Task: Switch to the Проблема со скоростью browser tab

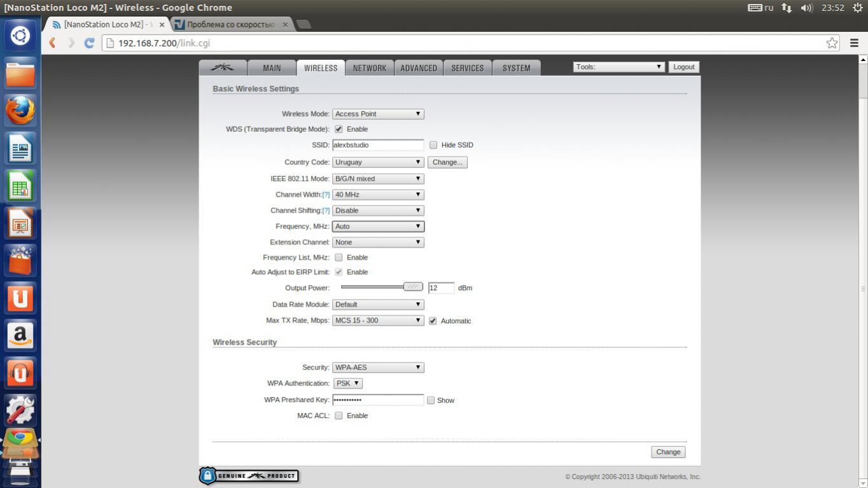Action: (x=231, y=25)
